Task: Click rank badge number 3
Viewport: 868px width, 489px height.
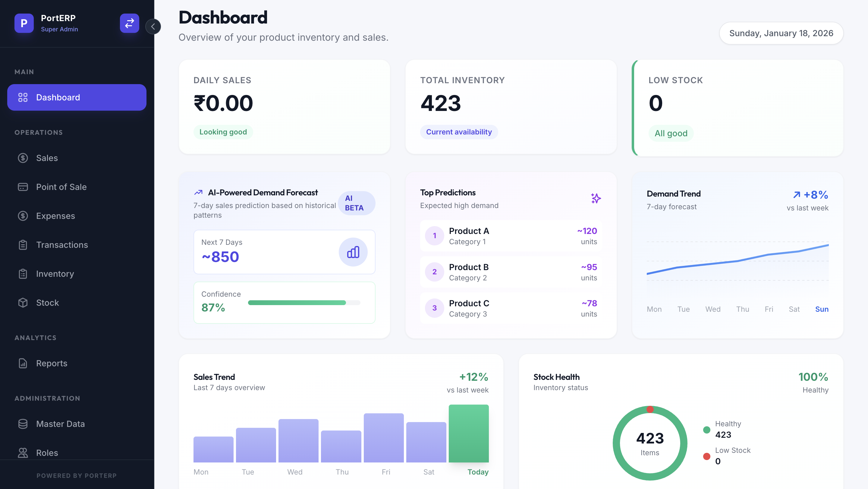Action: point(434,308)
